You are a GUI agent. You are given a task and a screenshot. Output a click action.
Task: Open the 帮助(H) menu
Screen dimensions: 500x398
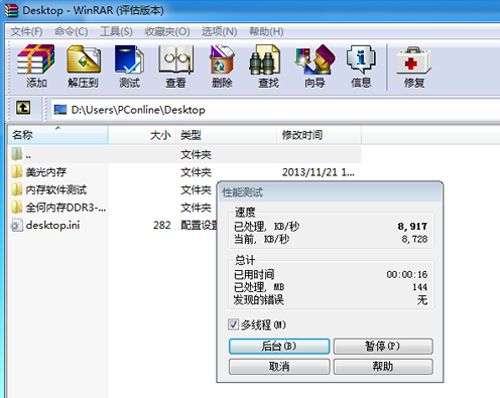[x=267, y=32]
